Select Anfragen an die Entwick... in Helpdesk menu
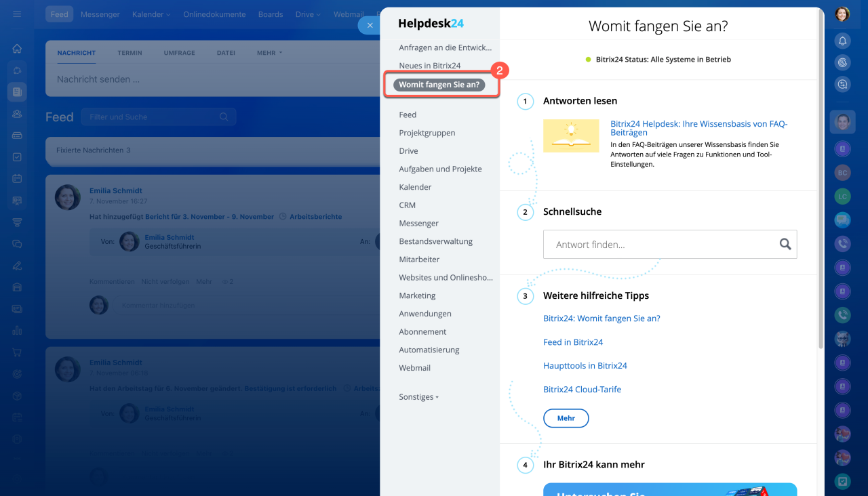The height and width of the screenshot is (496, 868). [445, 47]
